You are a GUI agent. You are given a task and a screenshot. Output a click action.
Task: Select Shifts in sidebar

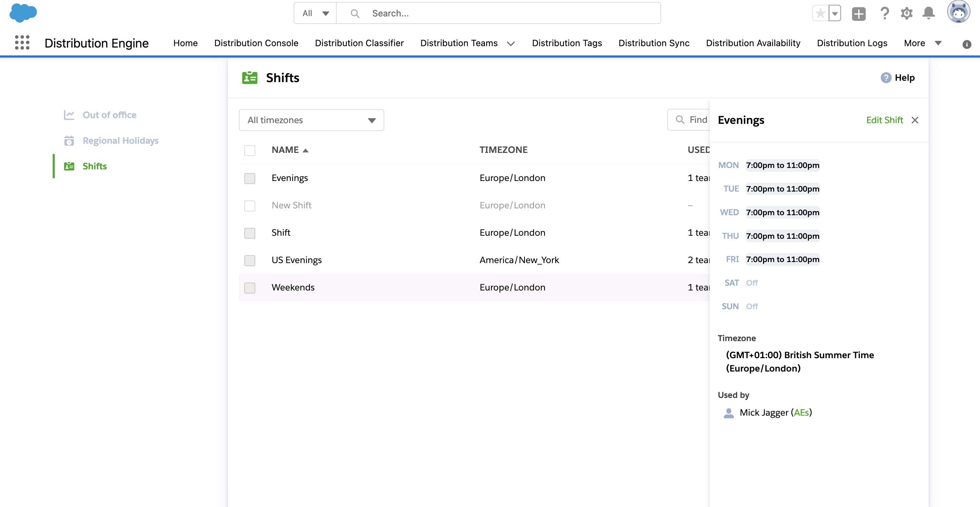pyautogui.click(x=95, y=166)
